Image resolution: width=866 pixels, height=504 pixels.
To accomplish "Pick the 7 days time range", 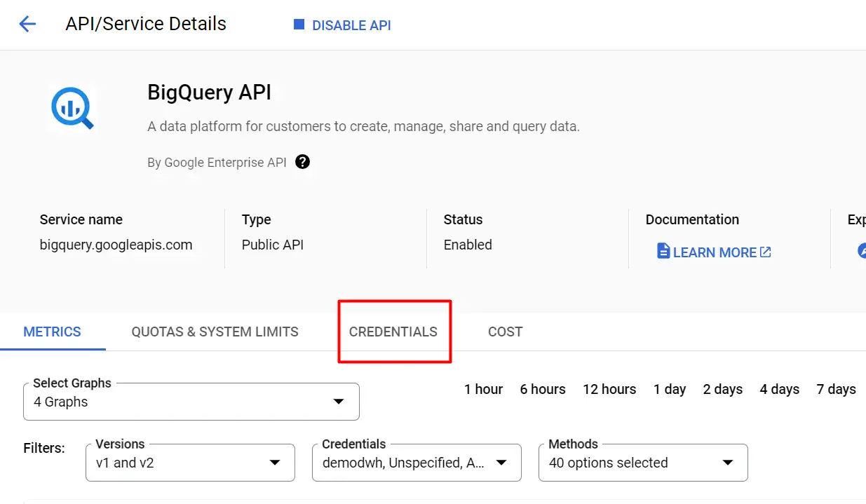I will 837,389.
